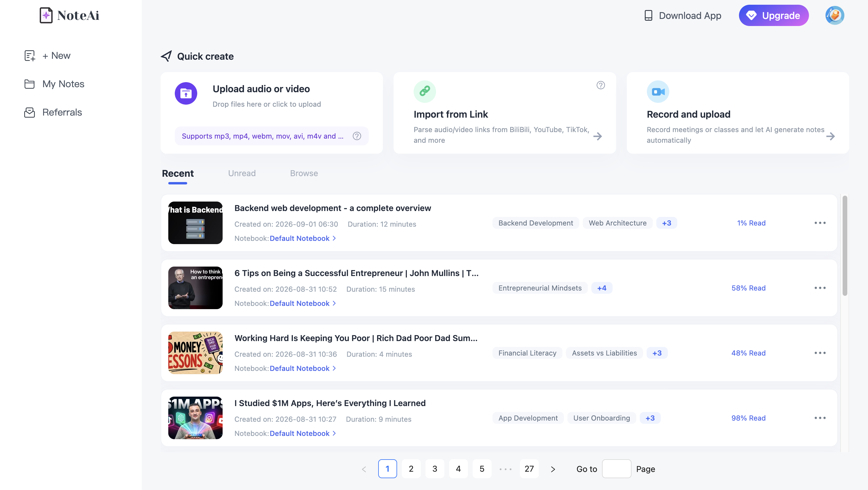Screen dimensions: 868x490
Task: Click the NoteAi logo icon
Action: (x=46, y=15)
